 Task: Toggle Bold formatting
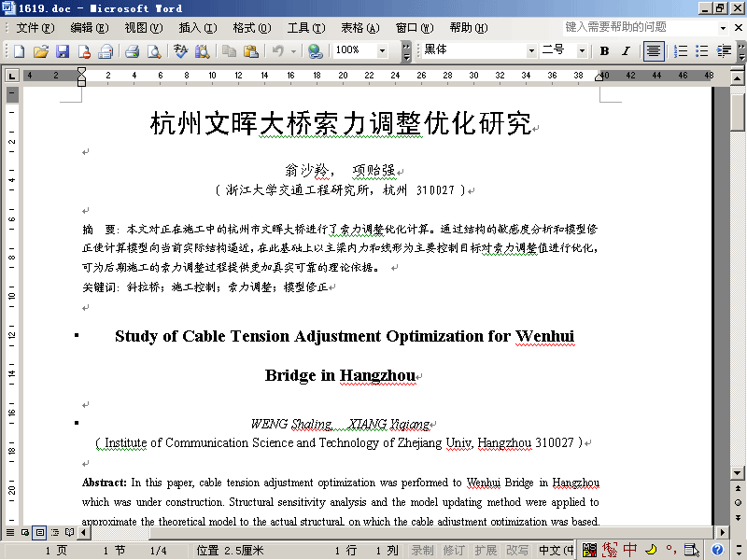coord(604,50)
